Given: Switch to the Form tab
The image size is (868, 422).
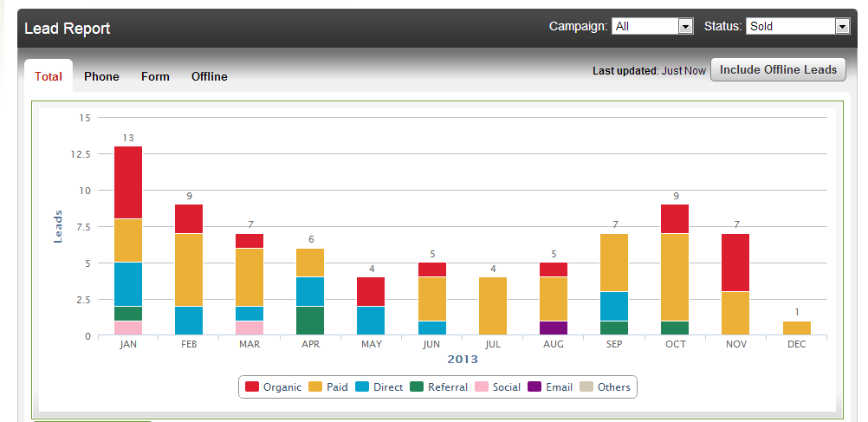Looking at the screenshot, I should tap(155, 76).
